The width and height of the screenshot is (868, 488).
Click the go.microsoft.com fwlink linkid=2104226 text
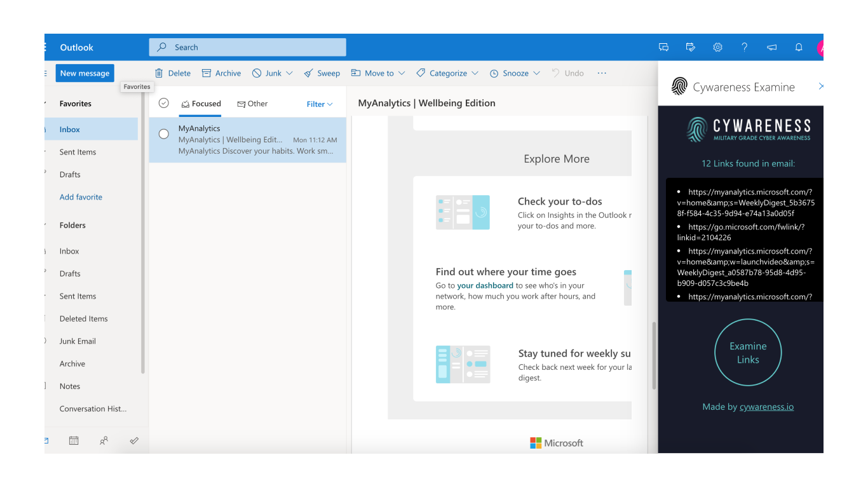pyautogui.click(x=741, y=232)
